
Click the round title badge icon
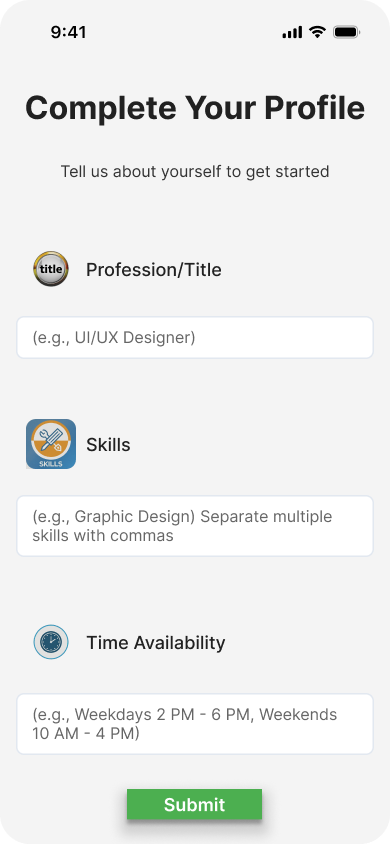[51, 269]
